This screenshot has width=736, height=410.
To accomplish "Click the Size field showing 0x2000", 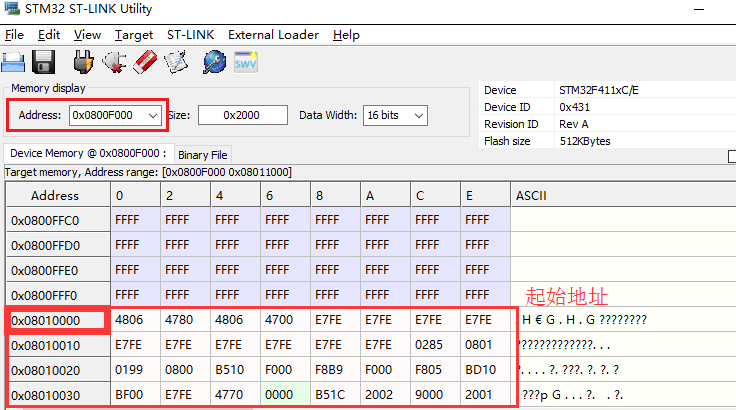I will pos(243,116).
